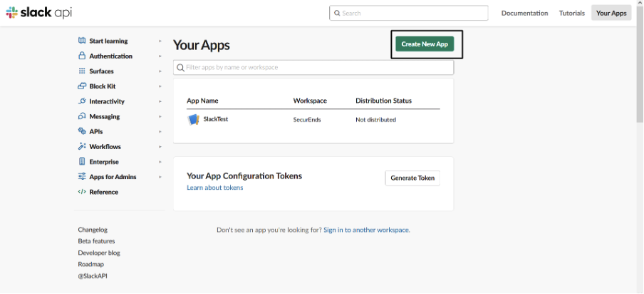Click the Distribution Status column header
The image size is (644, 294).
coord(383,101)
